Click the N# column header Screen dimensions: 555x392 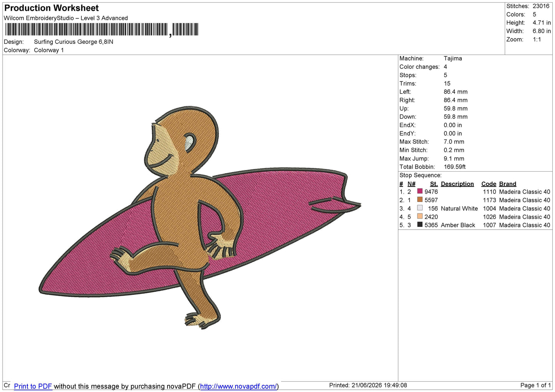(411, 184)
